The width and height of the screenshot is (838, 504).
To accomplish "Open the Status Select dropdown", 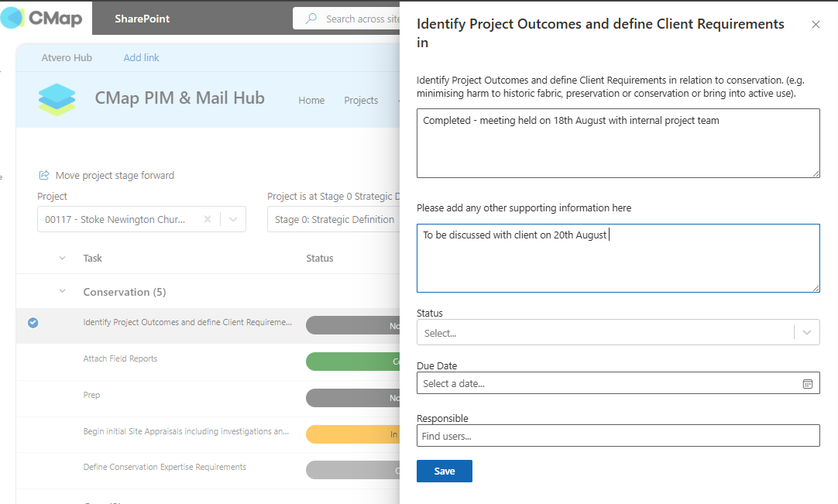I will coord(618,332).
